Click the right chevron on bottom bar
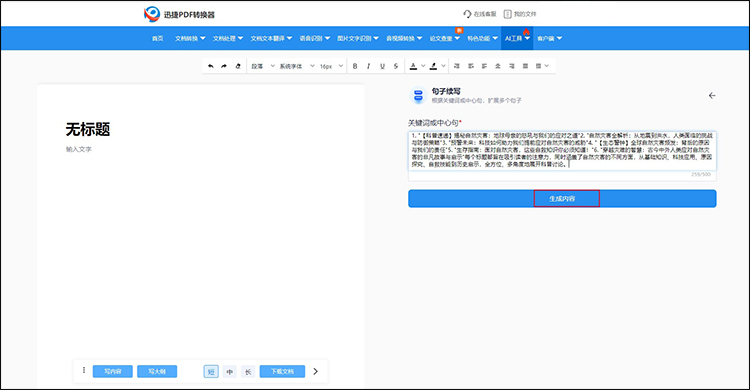The image size is (750, 390). click(315, 371)
